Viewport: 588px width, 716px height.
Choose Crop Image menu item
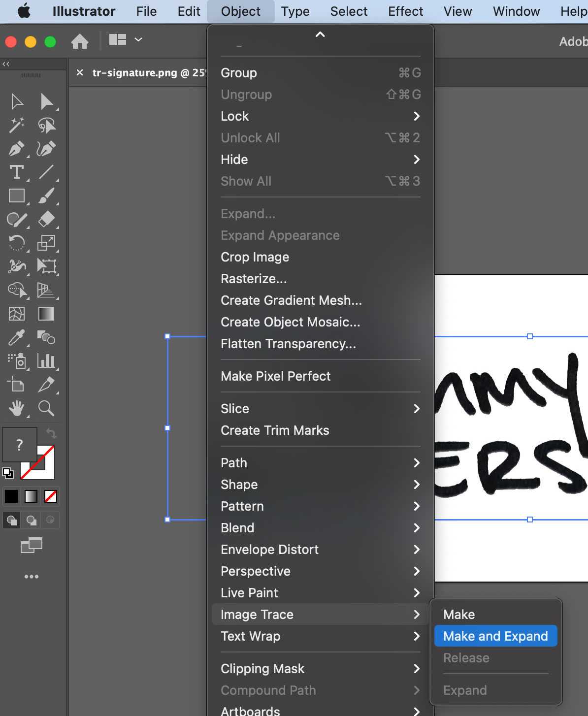pyautogui.click(x=320, y=257)
